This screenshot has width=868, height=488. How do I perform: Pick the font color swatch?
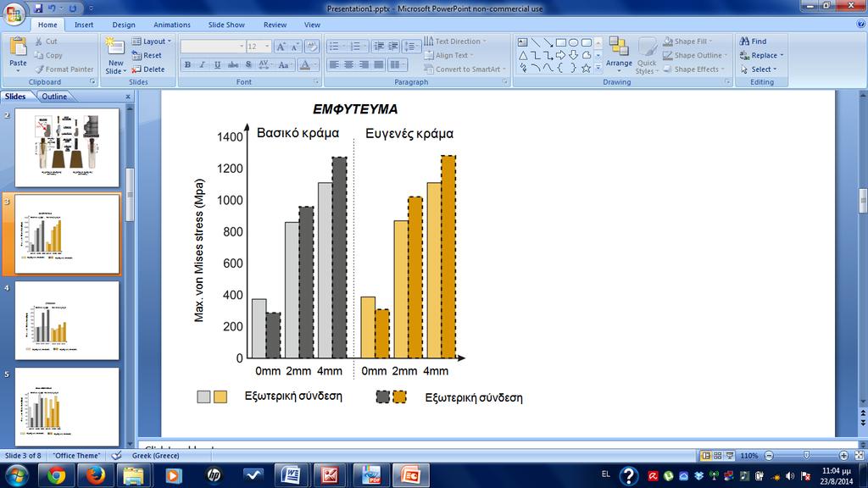click(304, 64)
